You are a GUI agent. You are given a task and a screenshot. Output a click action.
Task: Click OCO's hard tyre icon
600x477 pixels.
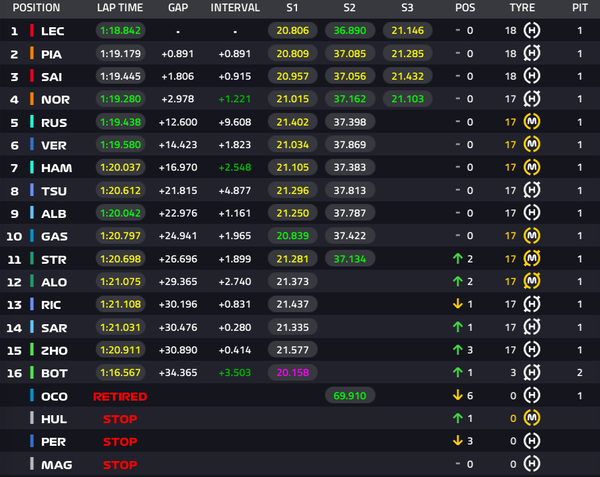coord(532,396)
